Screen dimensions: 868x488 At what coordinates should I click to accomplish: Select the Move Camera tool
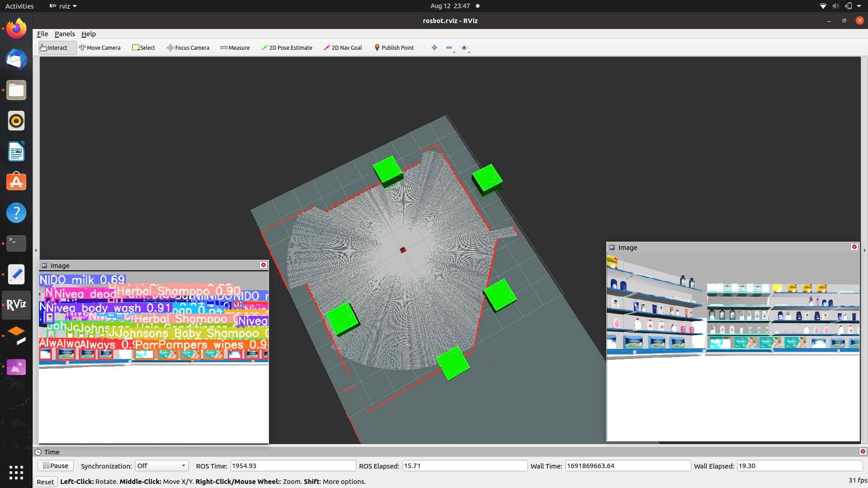[x=100, y=48]
